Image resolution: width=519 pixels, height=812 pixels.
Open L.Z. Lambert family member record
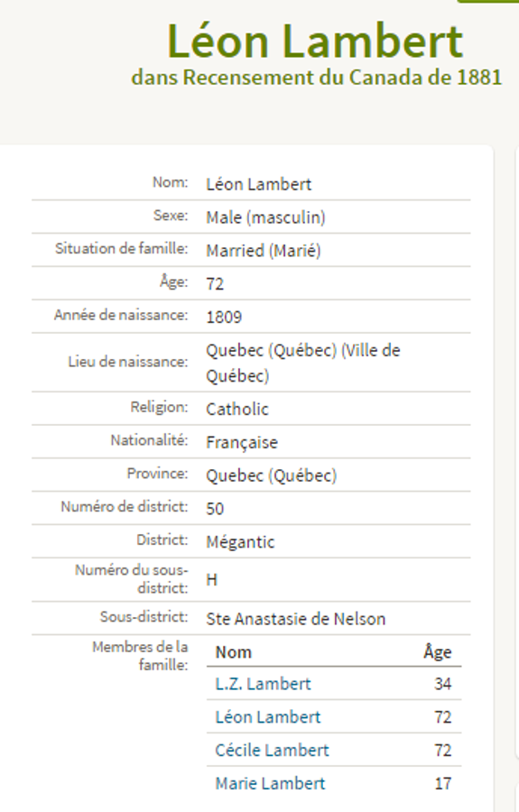point(263,684)
